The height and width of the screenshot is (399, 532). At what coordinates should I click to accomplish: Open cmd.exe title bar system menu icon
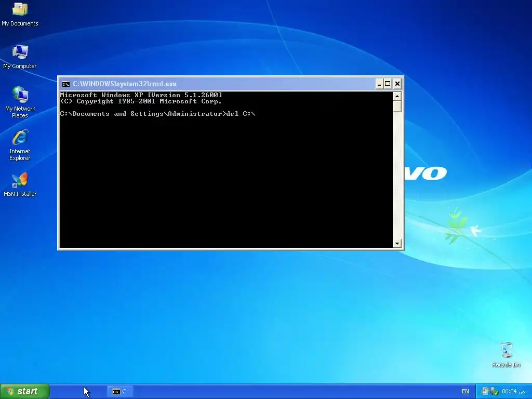coord(66,84)
